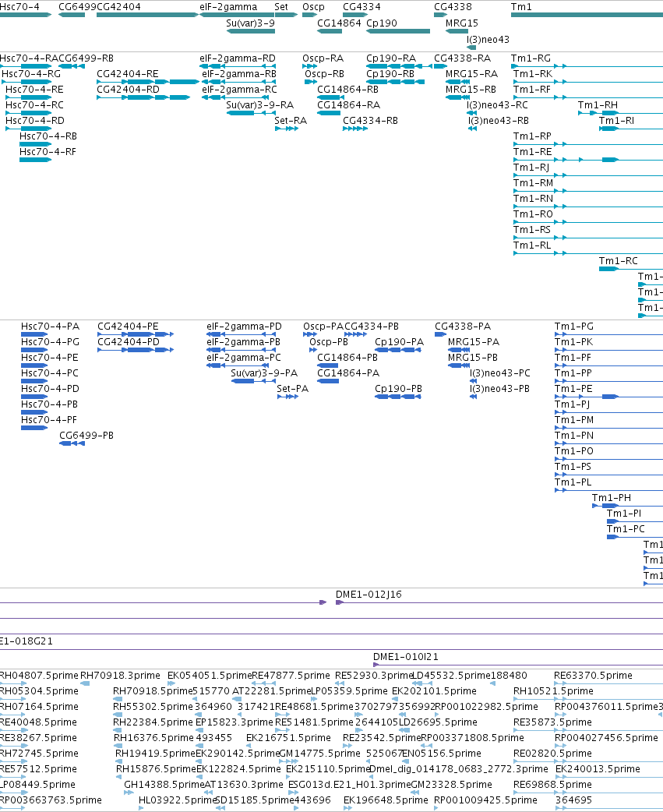This screenshot has width=663, height=812.
Task: Open BAC clone DME1-010I21 label
Action: (406, 657)
